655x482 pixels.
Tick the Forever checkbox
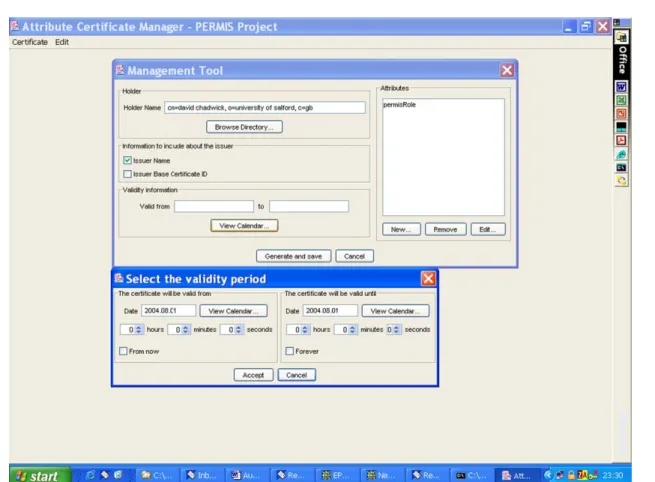289,351
